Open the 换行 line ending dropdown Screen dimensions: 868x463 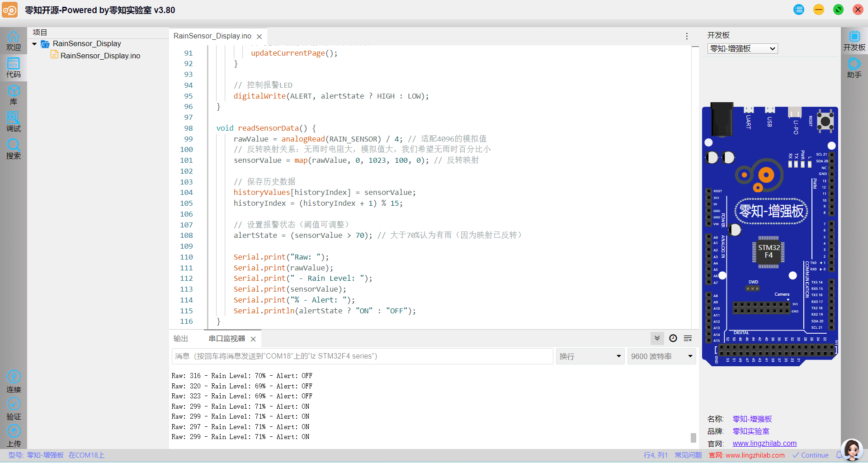coord(590,356)
